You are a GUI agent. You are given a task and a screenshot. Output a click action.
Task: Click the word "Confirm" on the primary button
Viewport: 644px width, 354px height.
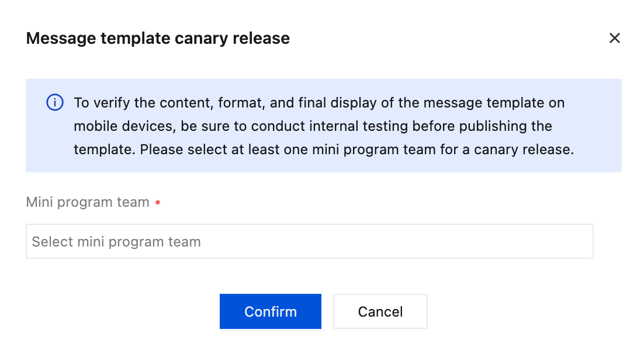pyautogui.click(x=271, y=312)
